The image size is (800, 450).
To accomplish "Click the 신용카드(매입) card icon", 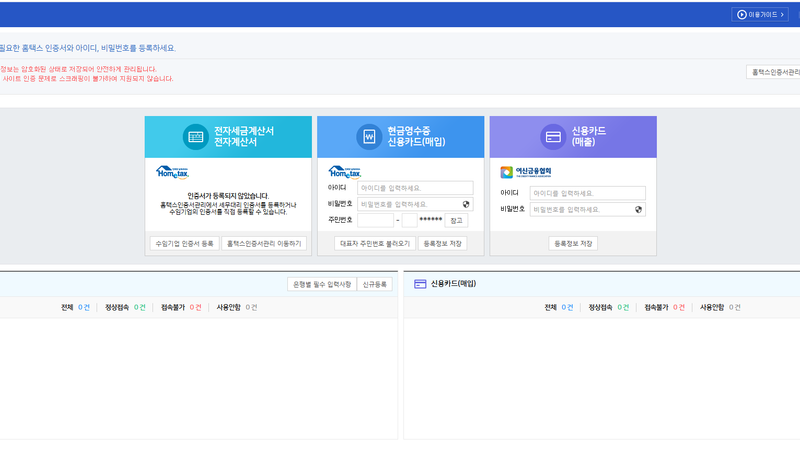I will (420, 284).
